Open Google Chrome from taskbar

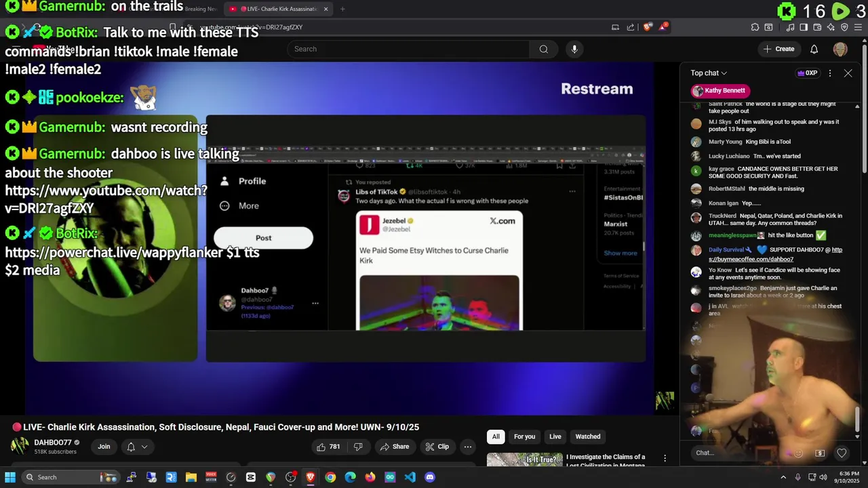point(330,477)
